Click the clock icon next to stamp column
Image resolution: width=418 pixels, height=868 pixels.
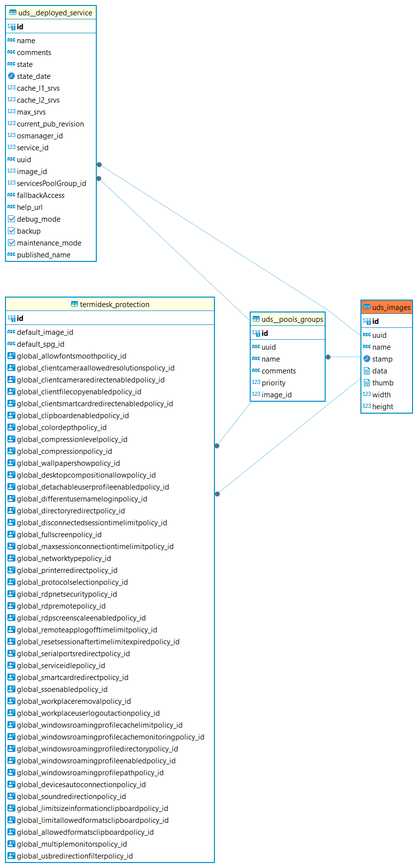click(x=367, y=359)
